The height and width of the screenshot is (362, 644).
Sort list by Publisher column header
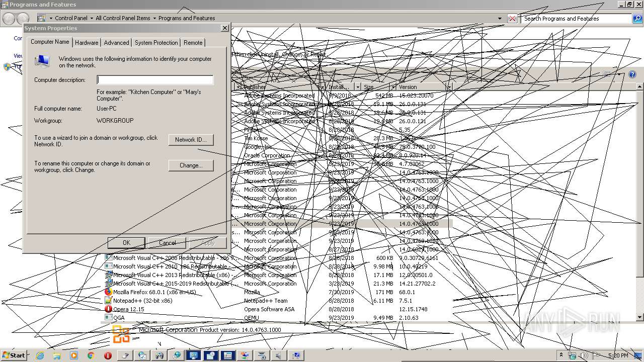pyautogui.click(x=283, y=87)
